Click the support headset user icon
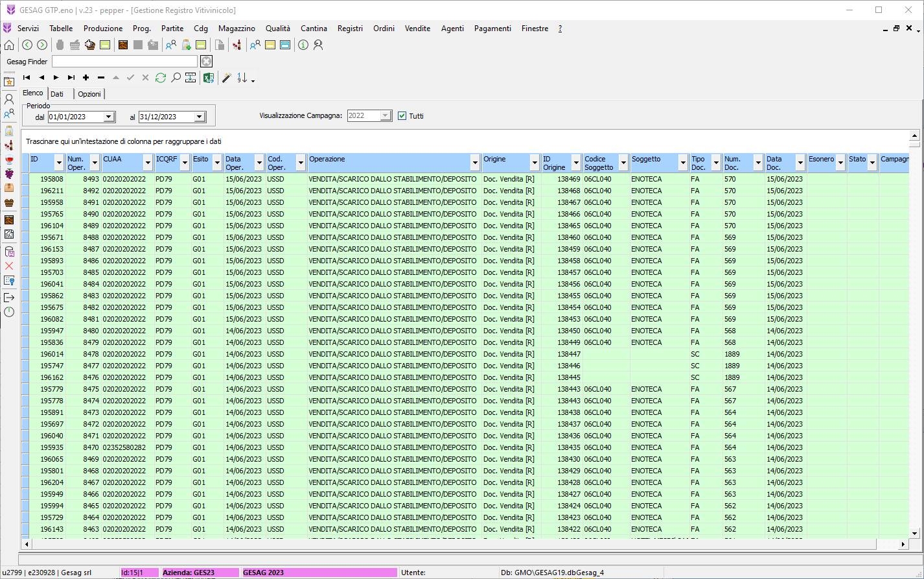Viewport: 924px width, 579px height. (318, 45)
